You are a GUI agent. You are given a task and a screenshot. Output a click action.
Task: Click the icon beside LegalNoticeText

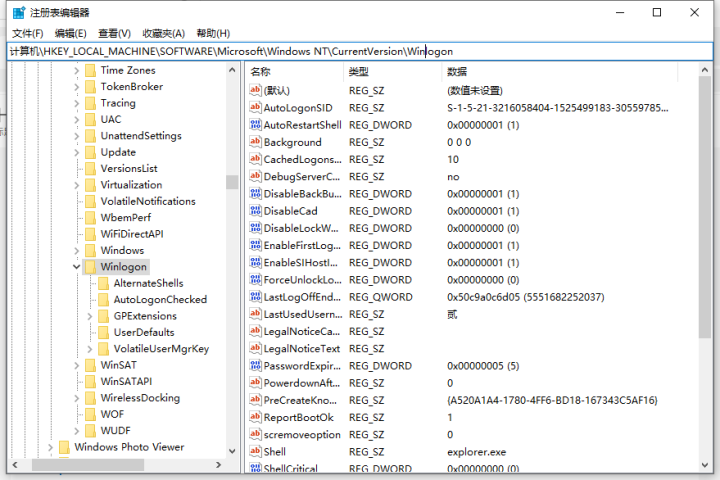255,348
